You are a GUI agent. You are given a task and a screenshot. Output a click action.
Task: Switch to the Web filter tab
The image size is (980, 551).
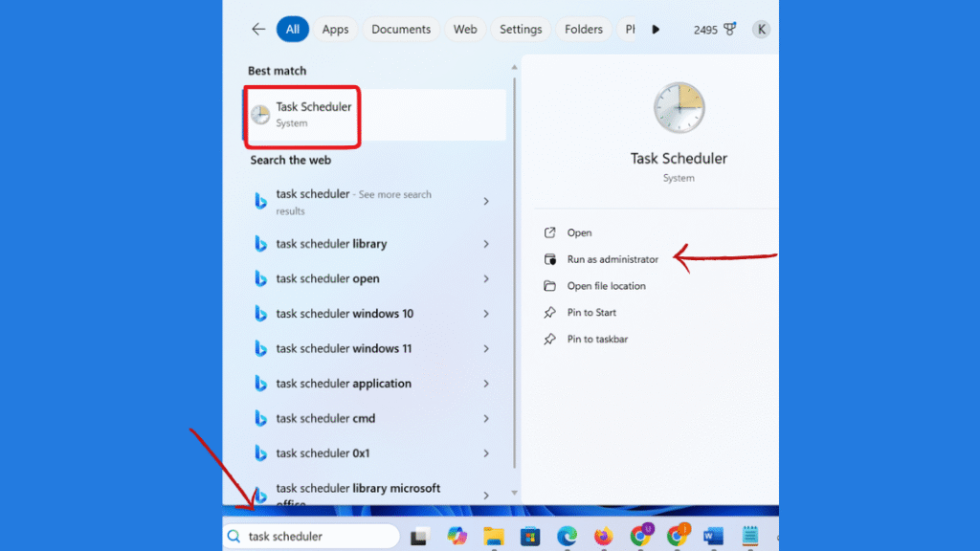coord(465,30)
